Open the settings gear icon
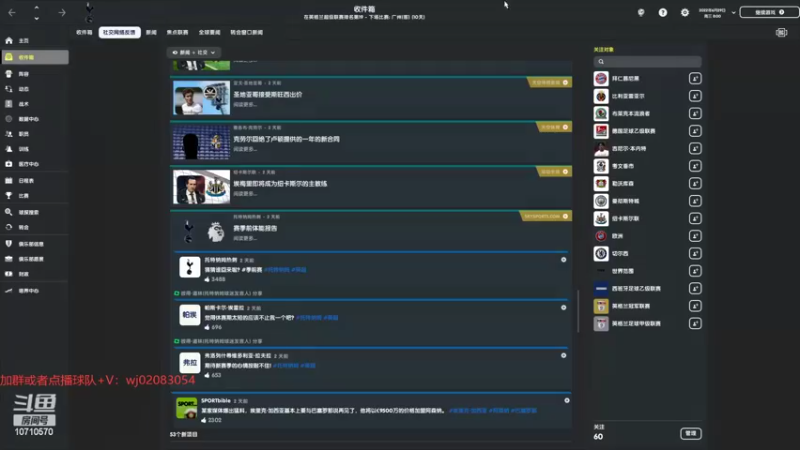The height and width of the screenshot is (450, 800). [685, 12]
